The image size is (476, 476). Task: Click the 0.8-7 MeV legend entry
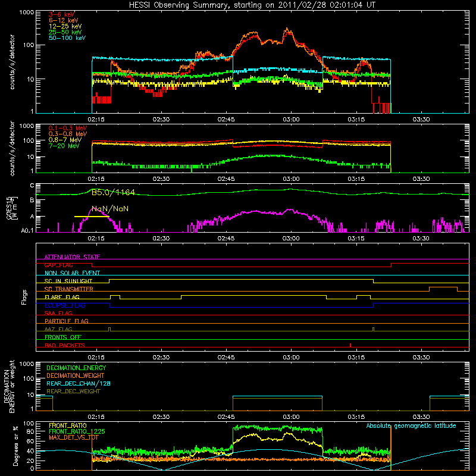tap(65, 140)
